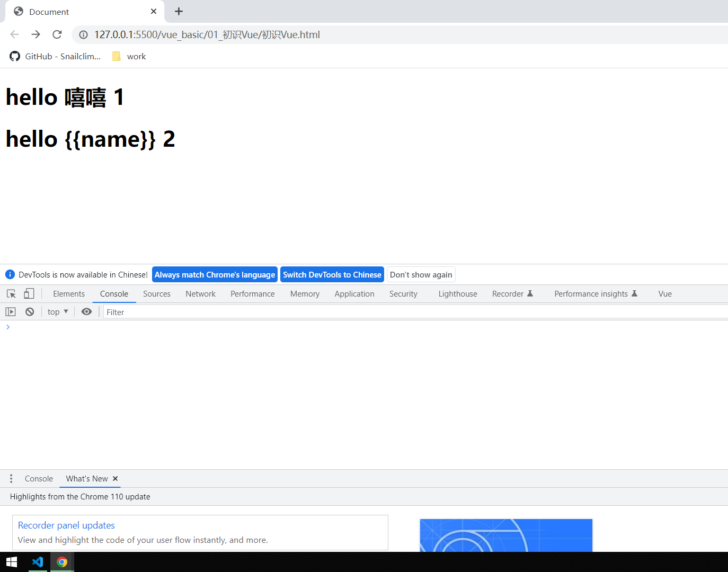This screenshot has height=572, width=728.
Task: Focus the console Filter field
Action: (x=416, y=312)
